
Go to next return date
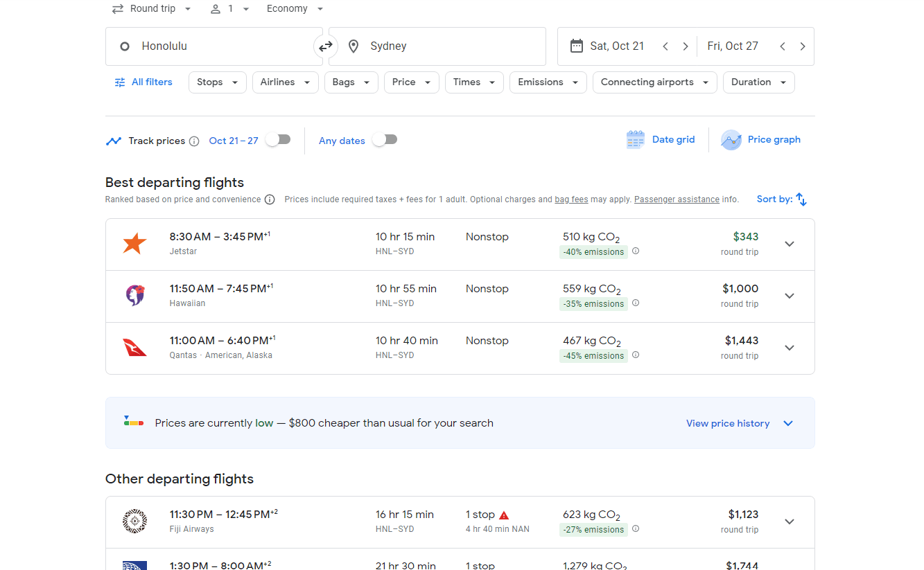pyautogui.click(x=803, y=46)
